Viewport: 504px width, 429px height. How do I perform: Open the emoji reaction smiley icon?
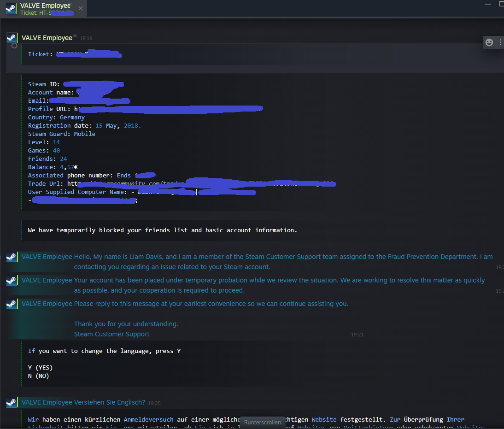click(489, 42)
